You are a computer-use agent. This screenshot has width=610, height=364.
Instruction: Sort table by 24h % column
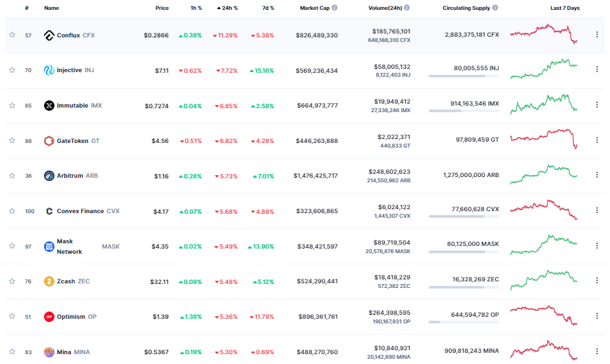click(x=227, y=8)
